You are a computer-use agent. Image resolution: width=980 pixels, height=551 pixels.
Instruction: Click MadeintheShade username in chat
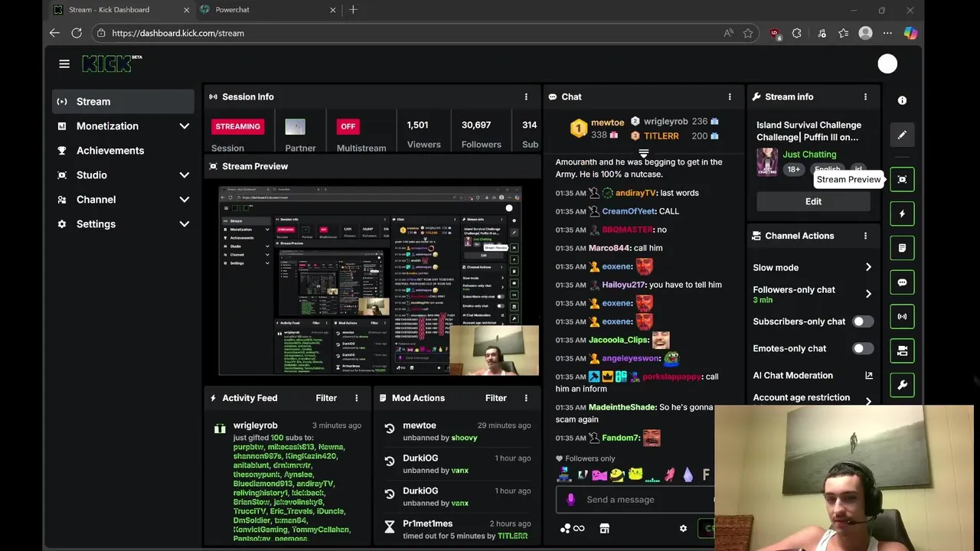coord(622,407)
